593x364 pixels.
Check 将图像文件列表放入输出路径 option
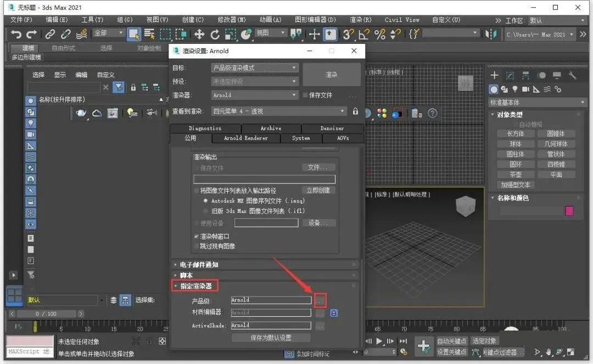coord(196,191)
